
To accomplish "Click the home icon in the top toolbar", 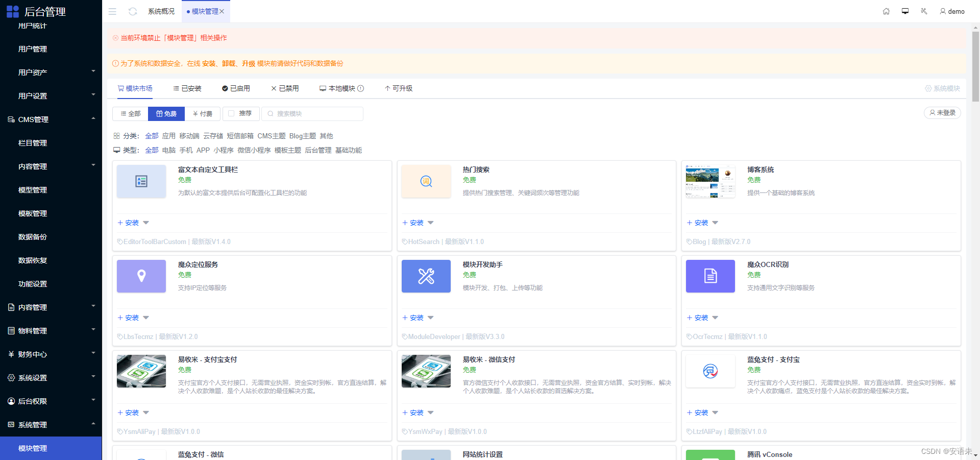I will (x=887, y=11).
